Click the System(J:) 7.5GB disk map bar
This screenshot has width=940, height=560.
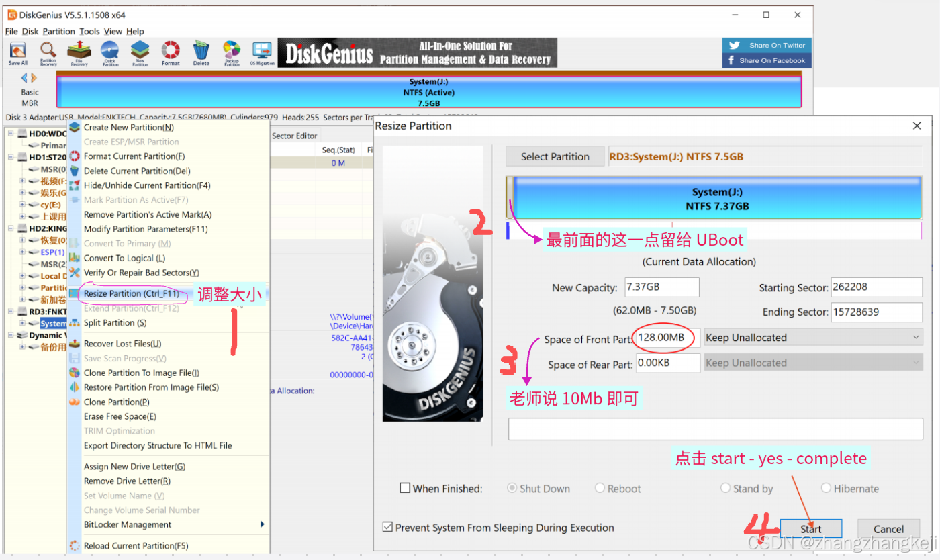[x=429, y=92]
